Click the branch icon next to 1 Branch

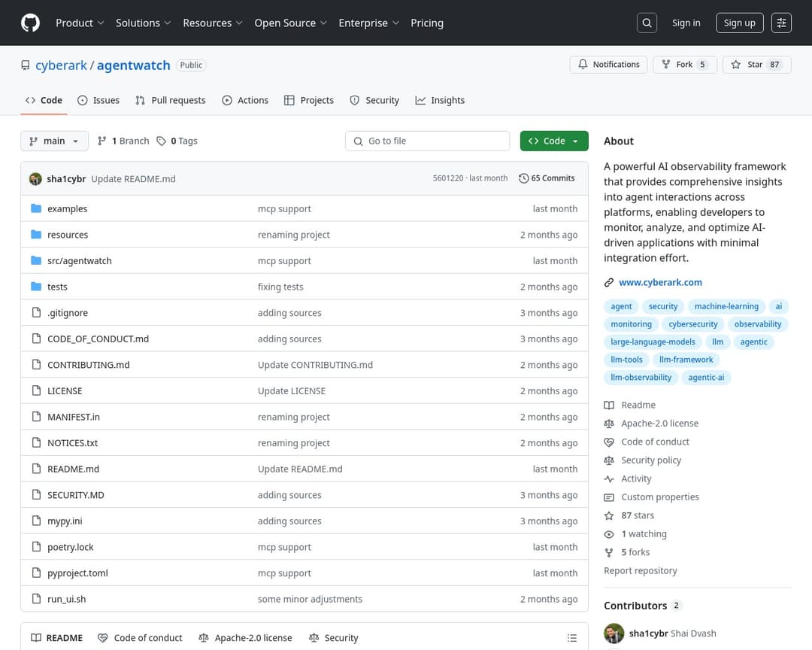point(102,141)
